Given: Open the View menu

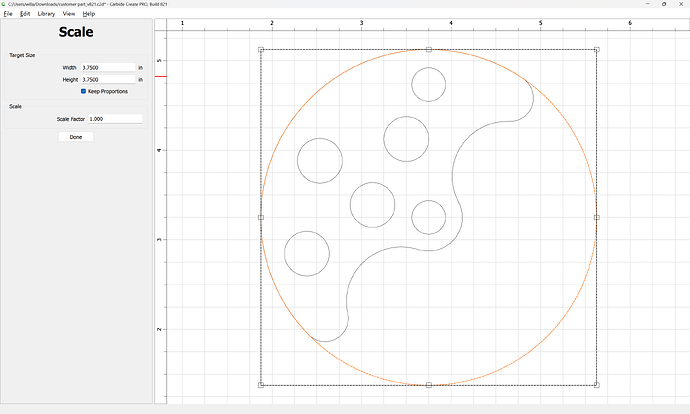Looking at the screenshot, I should click(x=69, y=14).
